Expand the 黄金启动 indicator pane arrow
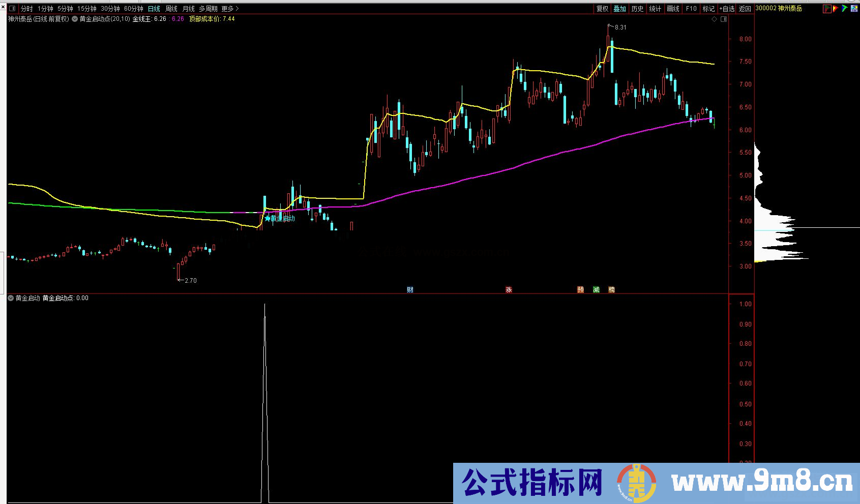Image resolution: width=860 pixels, height=504 pixels. click(10, 298)
